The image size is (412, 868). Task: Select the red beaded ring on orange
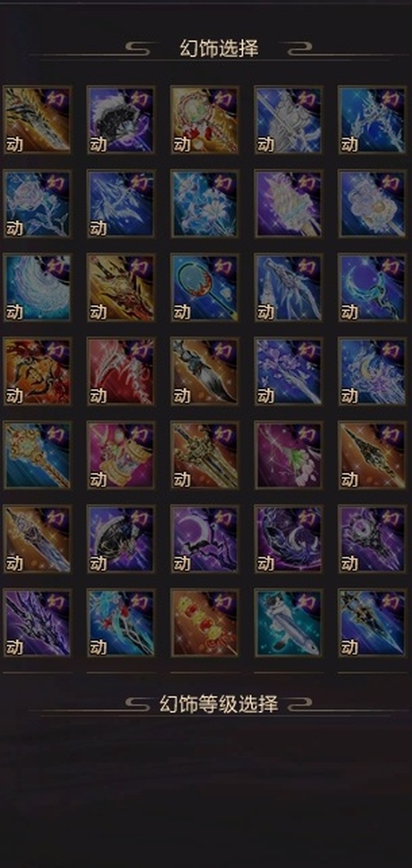point(204,120)
